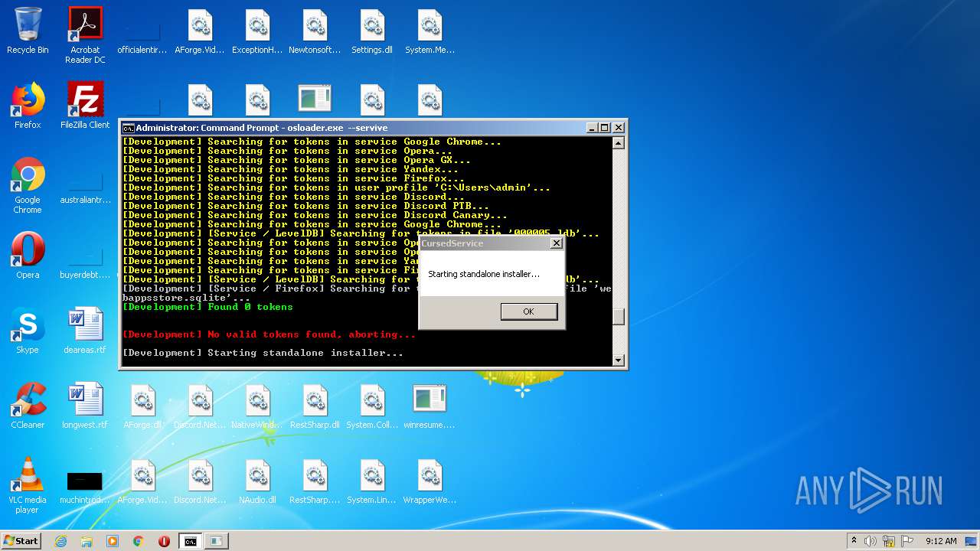Click the Opera taskbar icon

point(164,541)
